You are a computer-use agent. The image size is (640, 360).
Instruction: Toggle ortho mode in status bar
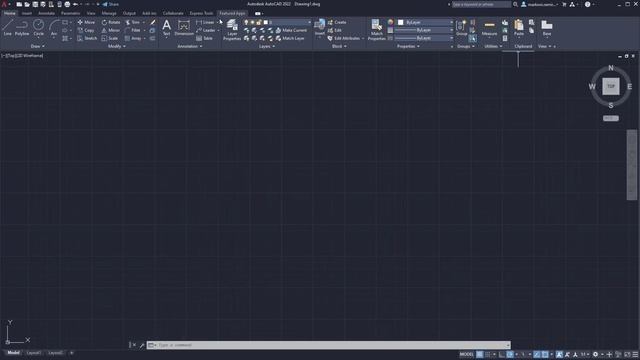point(502,354)
